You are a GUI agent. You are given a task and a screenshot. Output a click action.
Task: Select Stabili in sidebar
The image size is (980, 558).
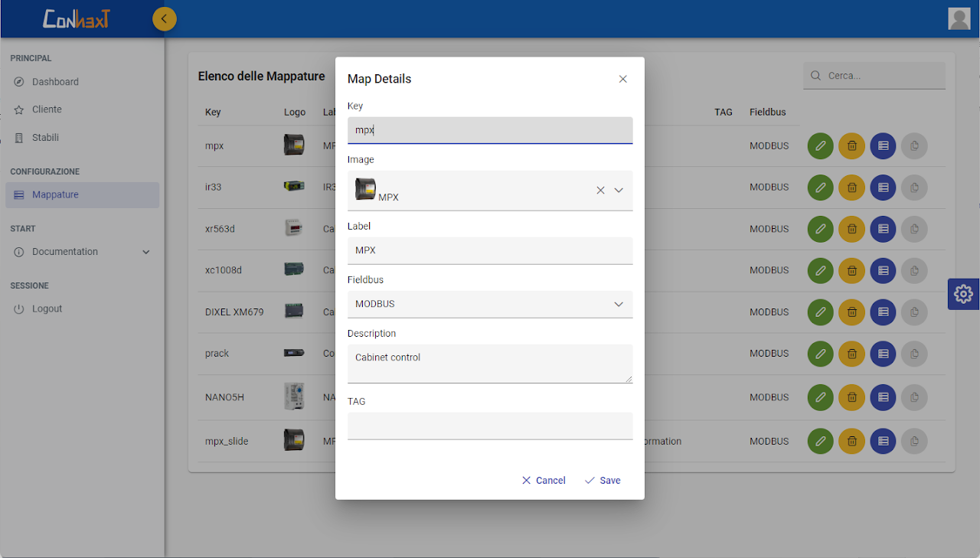click(x=45, y=138)
